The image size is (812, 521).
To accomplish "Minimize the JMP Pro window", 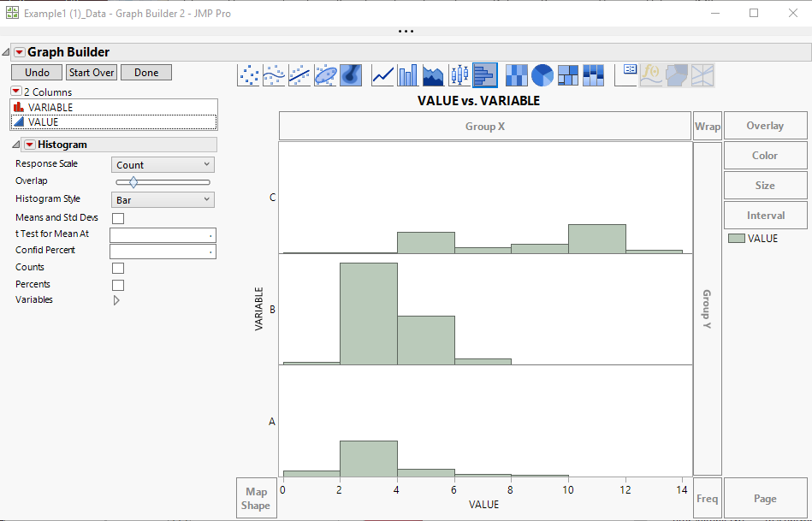I will 715,13.
